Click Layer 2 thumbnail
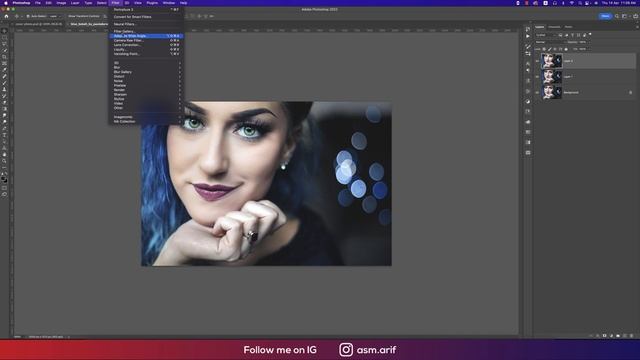640x360 pixels. pyautogui.click(x=552, y=61)
